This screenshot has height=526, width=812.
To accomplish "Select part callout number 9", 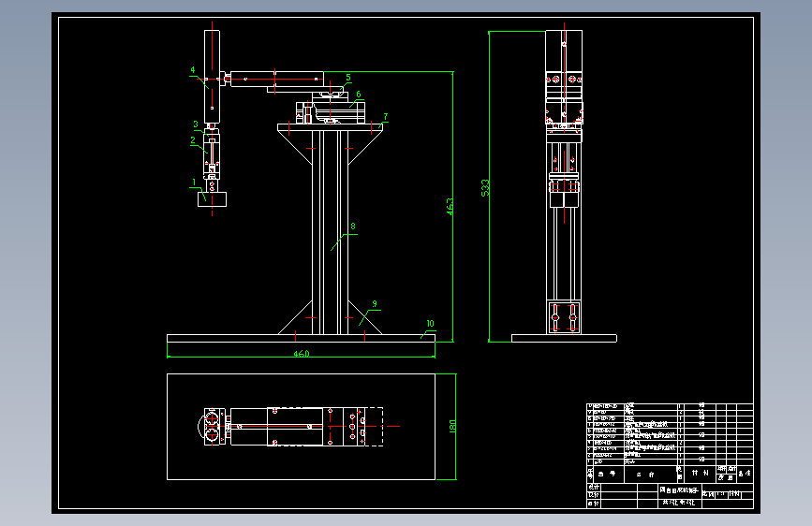I will click(x=375, y=304).
